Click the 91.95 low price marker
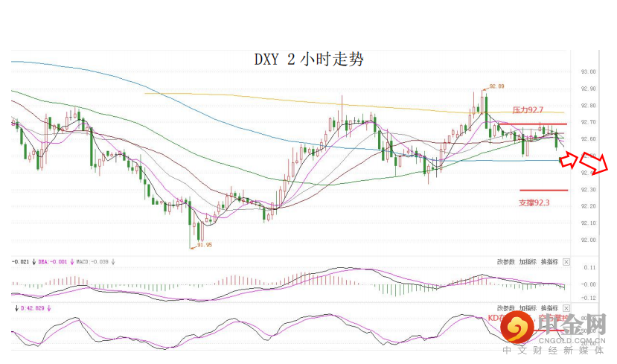The height and width of the screenshot is (364, 617). [205, 245]
